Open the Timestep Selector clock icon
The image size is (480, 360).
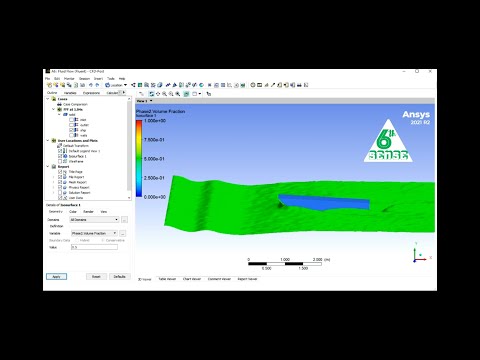(x=253, y=85)
